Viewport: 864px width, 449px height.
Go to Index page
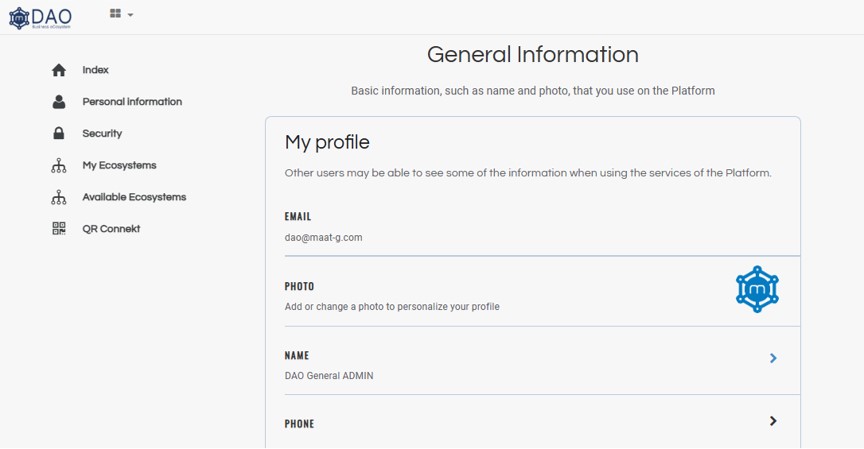(x=95, y=70)
